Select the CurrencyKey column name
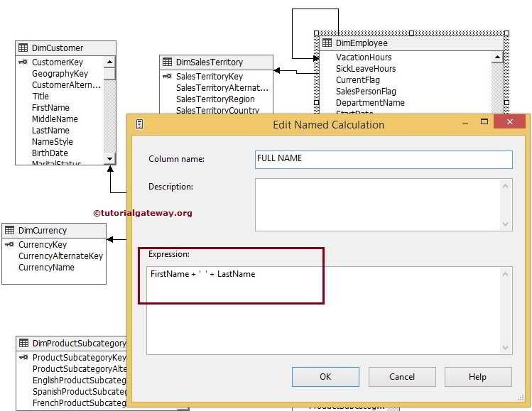 (43, 244)
